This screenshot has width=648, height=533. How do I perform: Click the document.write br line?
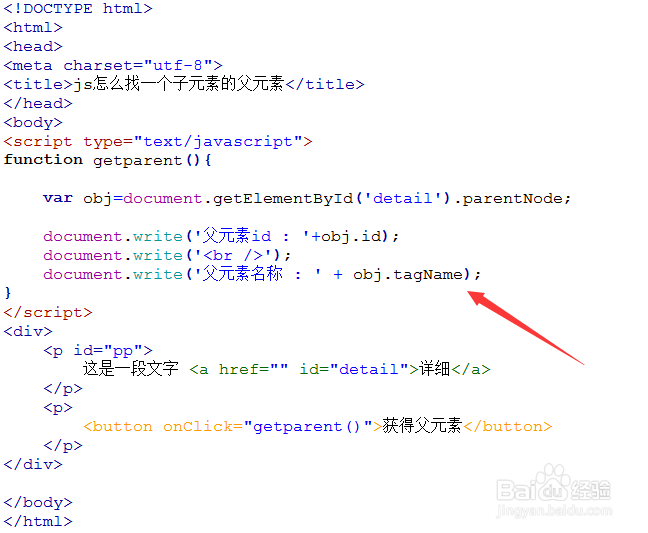167,255
